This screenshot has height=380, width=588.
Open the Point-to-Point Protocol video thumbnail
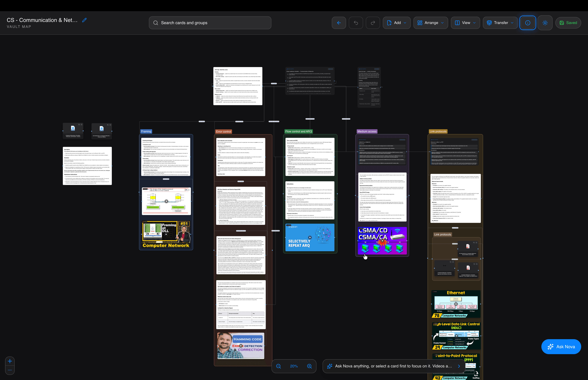tap(456, 367)
